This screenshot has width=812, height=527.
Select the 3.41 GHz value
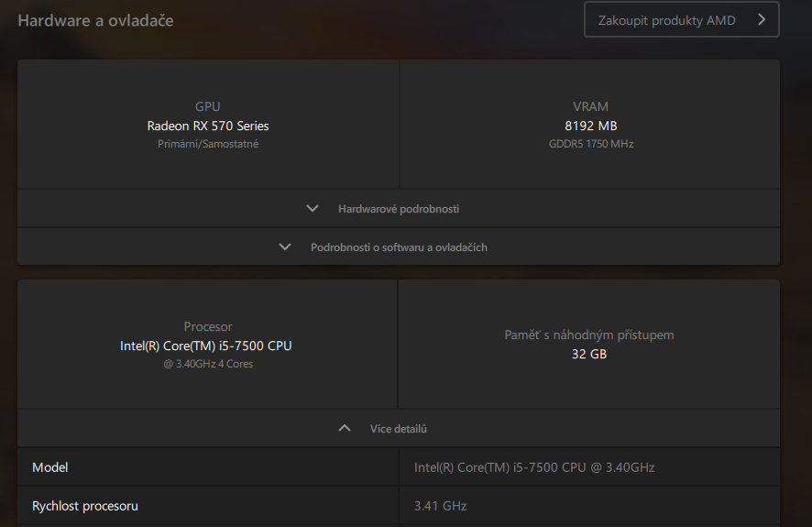coord(440,506)
